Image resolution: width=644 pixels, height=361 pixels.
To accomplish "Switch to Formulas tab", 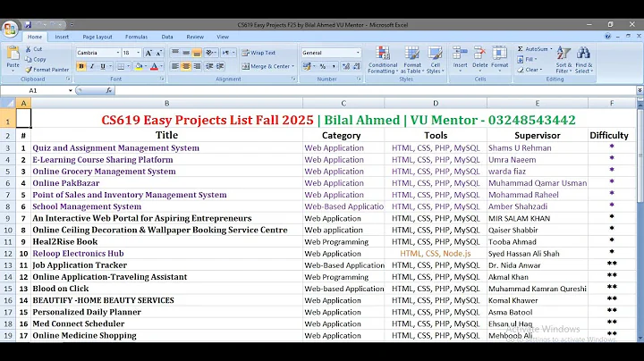I will (136, 37).
